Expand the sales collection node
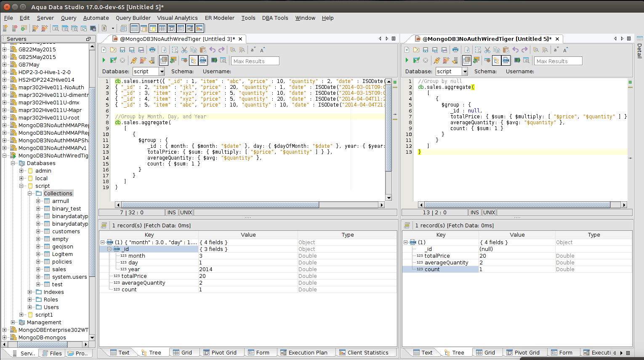The width and height of the screenshot is (644, 360). click(x=38, y=269)
